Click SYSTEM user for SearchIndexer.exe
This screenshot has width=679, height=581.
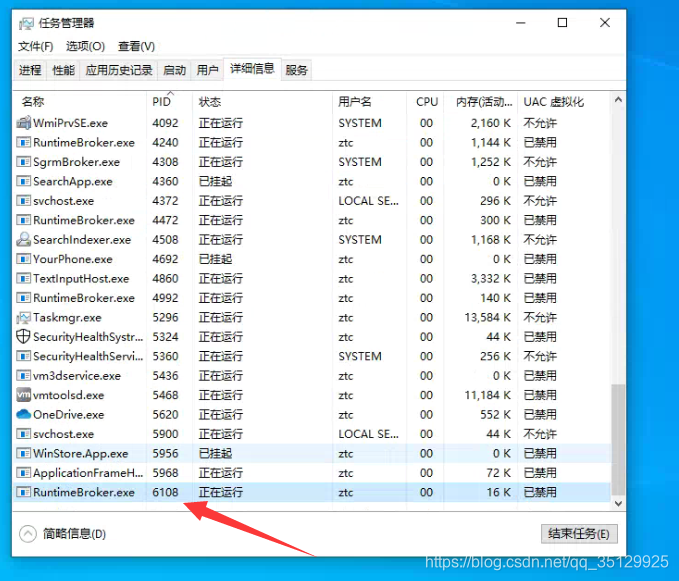coord(360,239)
